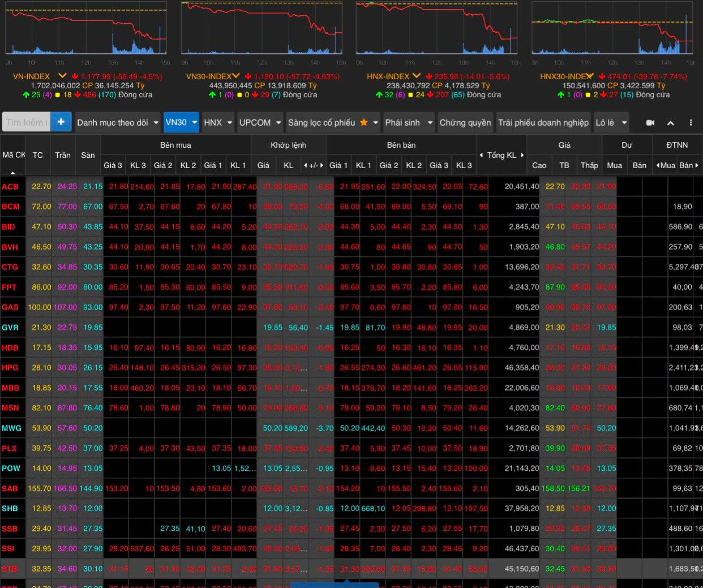This screenshot has width=703, height=588.
Task: Select the SAB ticker symbol
Action: [x=10, y=489]
